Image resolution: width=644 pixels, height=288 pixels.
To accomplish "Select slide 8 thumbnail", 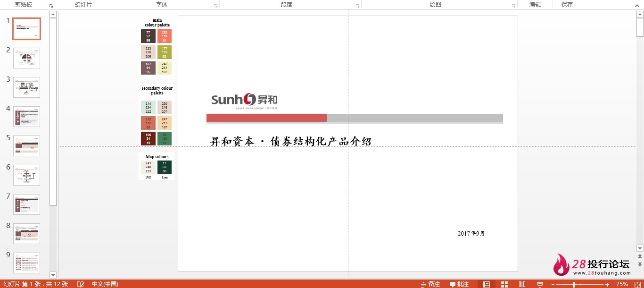I will [x=26, y=234].
